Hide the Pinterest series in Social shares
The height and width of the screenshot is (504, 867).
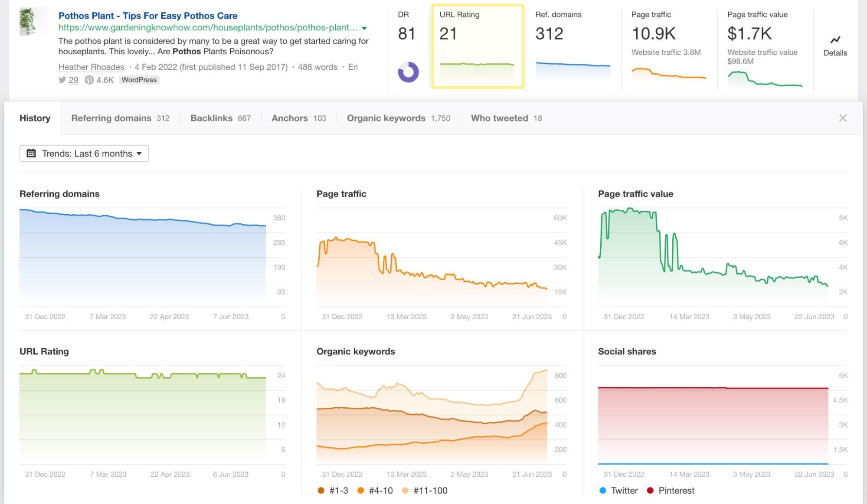click(671, 490)
